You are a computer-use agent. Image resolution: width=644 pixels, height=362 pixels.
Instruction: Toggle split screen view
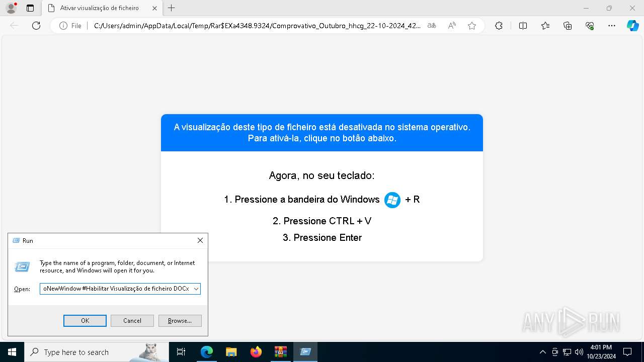(523, 26)
